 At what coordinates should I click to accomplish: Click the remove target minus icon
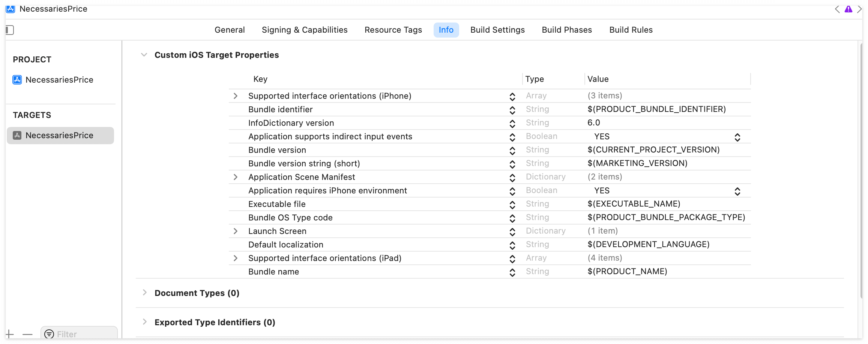(x=27, y=334)
